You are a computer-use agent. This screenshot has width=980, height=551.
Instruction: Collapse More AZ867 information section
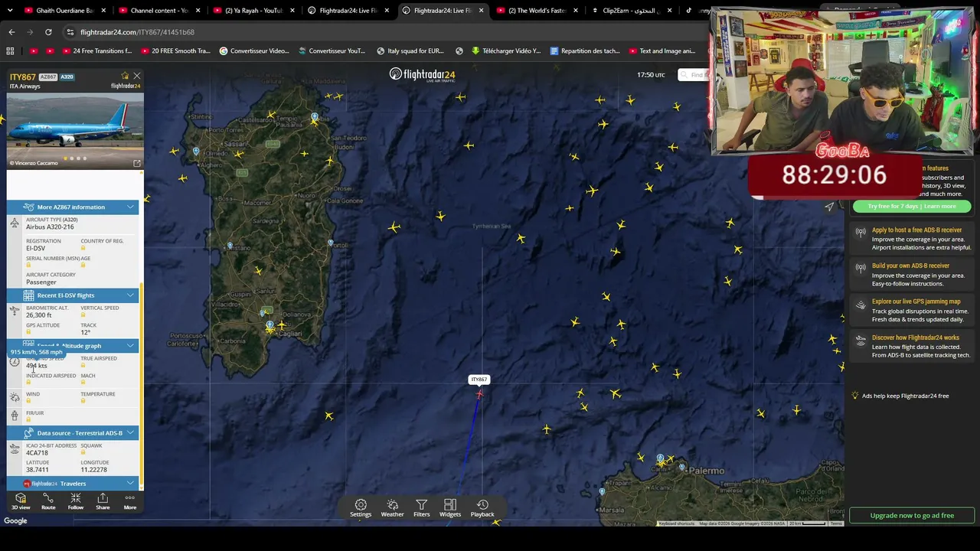[73, 207]
